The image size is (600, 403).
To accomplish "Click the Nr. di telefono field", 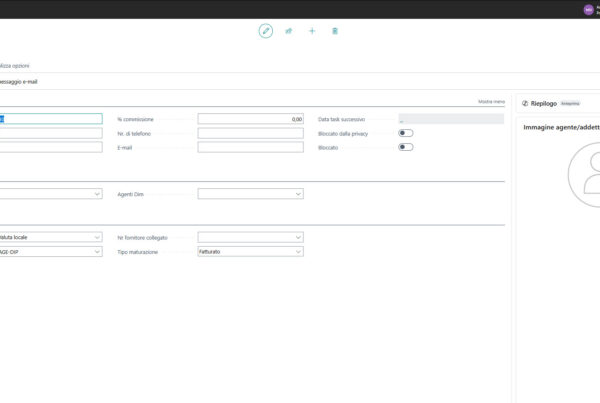I will 250,133.
